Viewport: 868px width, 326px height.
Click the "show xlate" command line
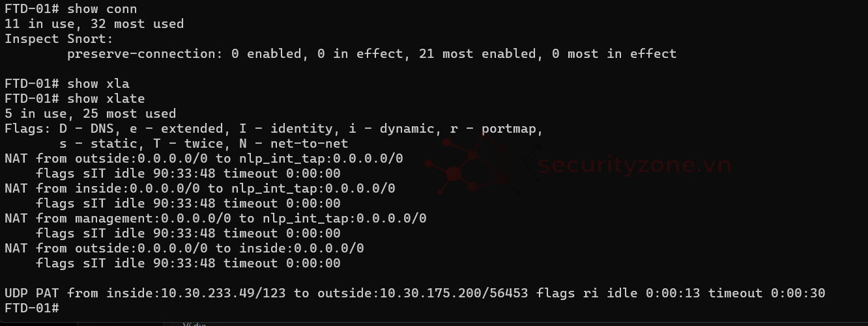click(x=74, y=99)
